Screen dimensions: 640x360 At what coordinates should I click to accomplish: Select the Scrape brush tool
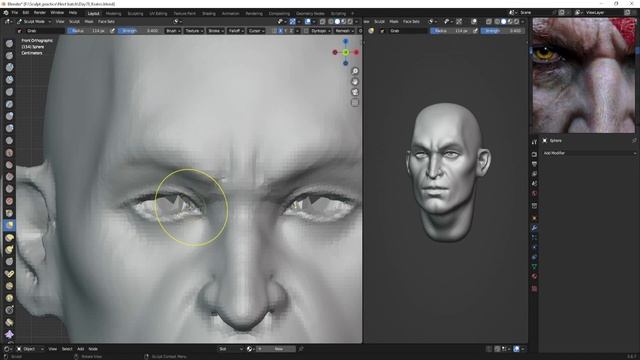pos(9,189)
